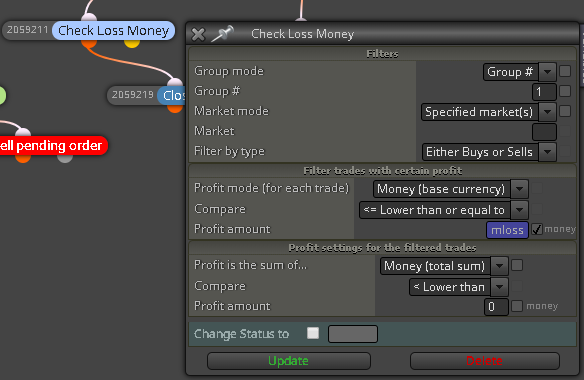The height and width of the screenshot is (380, 584).
Task: Tick the money checkbox beside value 0
Action: (x=517, y=306)
